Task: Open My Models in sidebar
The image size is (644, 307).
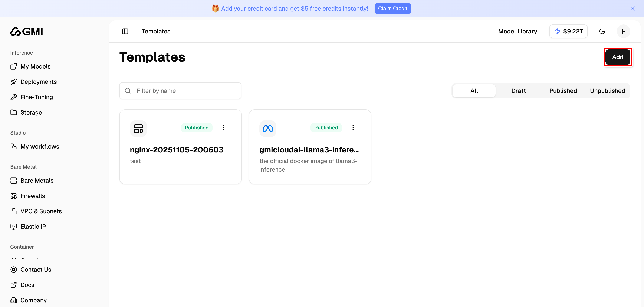Action: [35, 66]
